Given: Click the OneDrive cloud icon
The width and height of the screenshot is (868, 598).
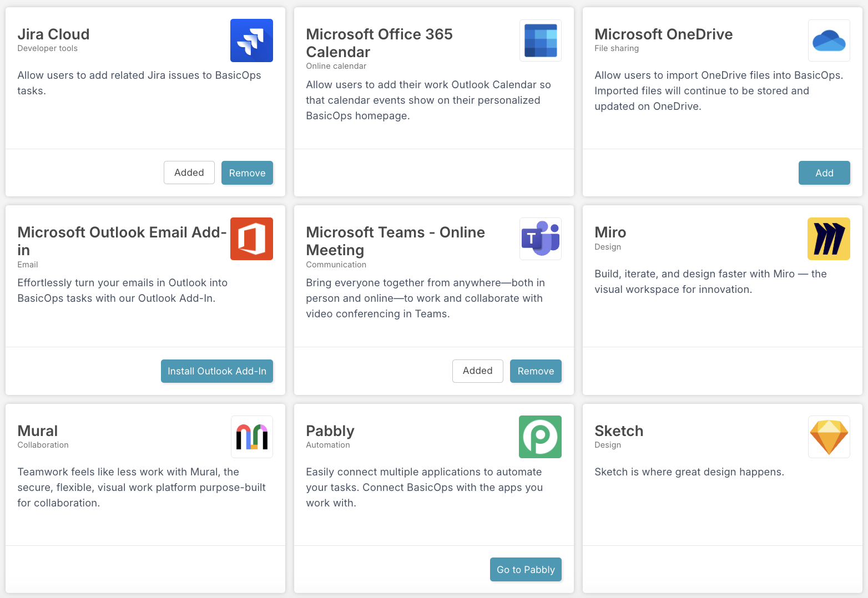Looking at the screenshot, I should pos(829,40).
